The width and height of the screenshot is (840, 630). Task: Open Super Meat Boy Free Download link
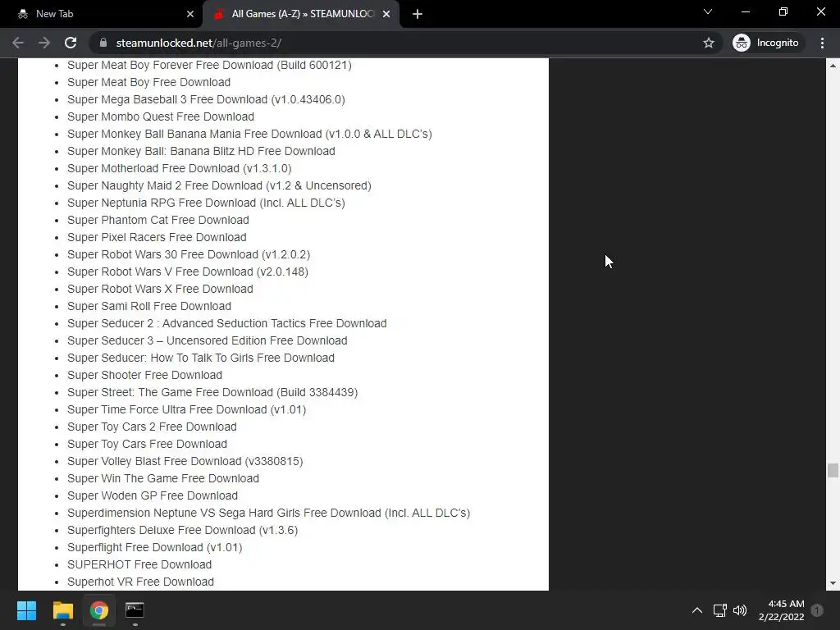point(149,82)
